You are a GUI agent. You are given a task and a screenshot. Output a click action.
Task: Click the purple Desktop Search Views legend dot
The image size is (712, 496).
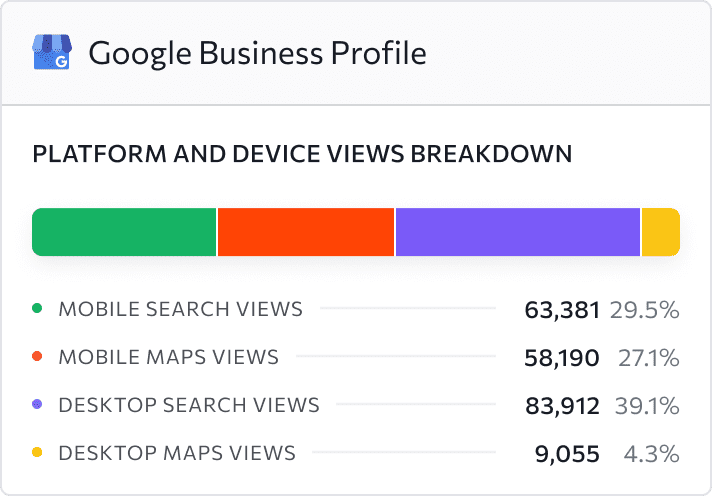tap(37, 404)
